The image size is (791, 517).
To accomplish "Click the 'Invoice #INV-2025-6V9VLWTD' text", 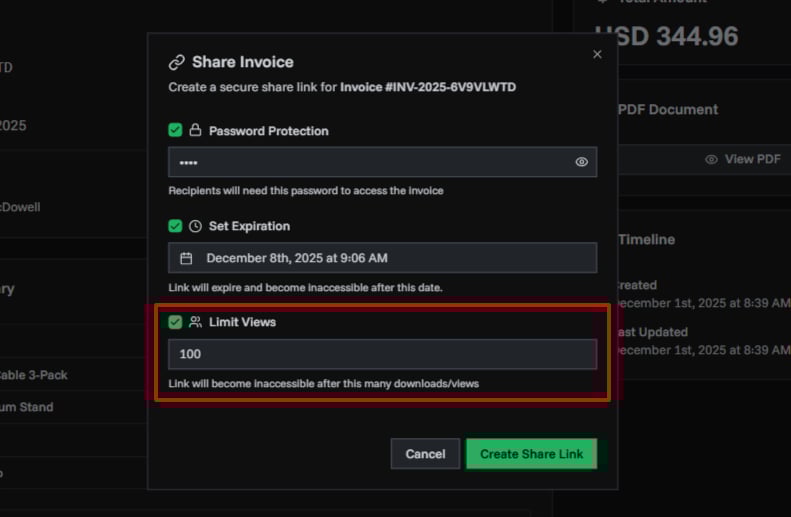I will [x=428, y=87].
